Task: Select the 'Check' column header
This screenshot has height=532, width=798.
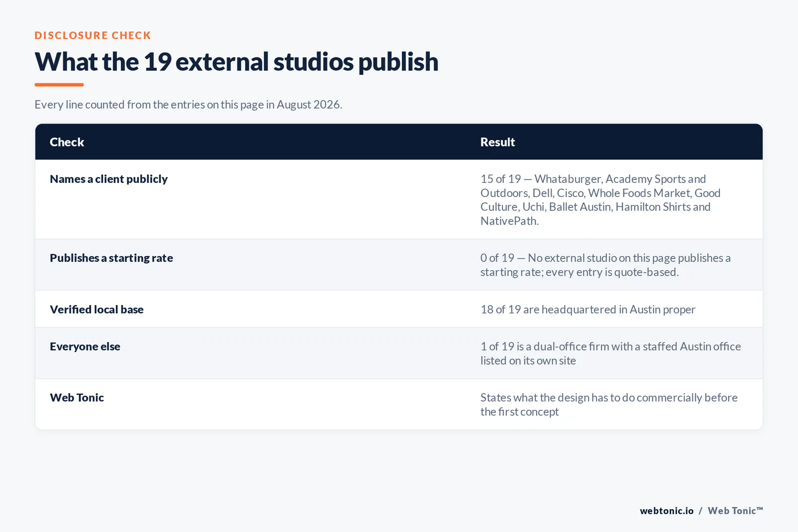Action: pyautogui.click(x=67, y=142)
